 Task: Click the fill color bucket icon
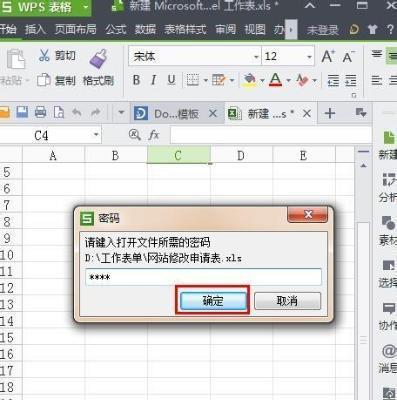point(250,80)
